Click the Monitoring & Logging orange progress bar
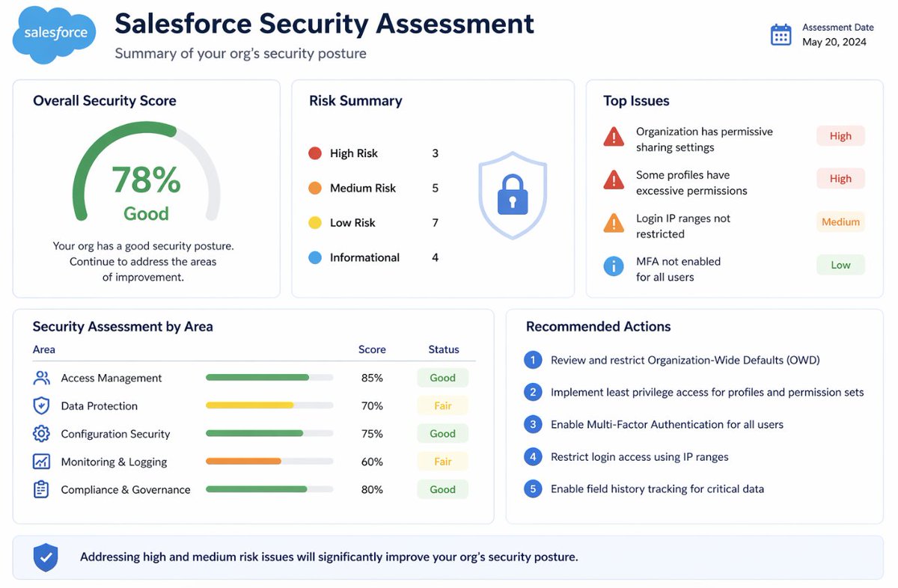This screenshot has height=588, width=898. 269,462
